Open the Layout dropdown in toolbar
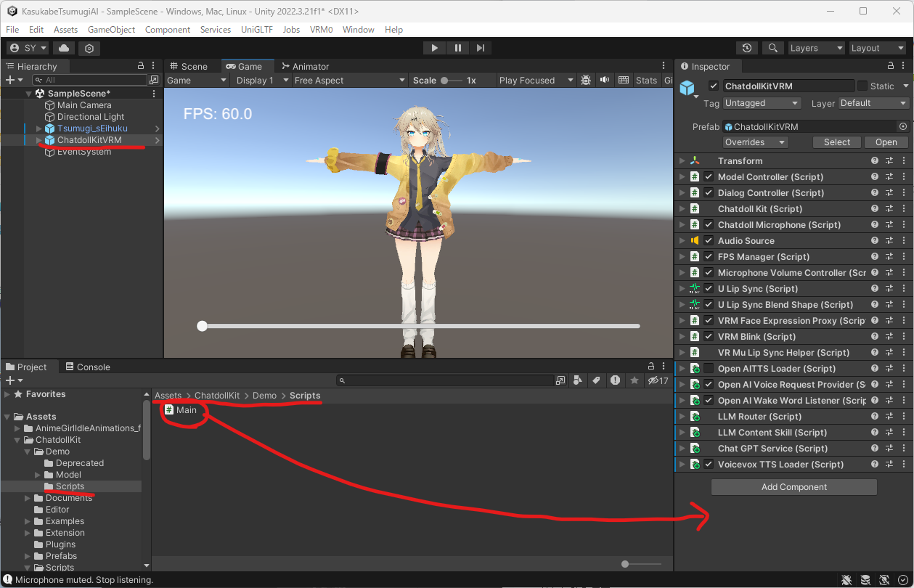Viewport: 914px width, 588px height. click(x=878, y=48)
